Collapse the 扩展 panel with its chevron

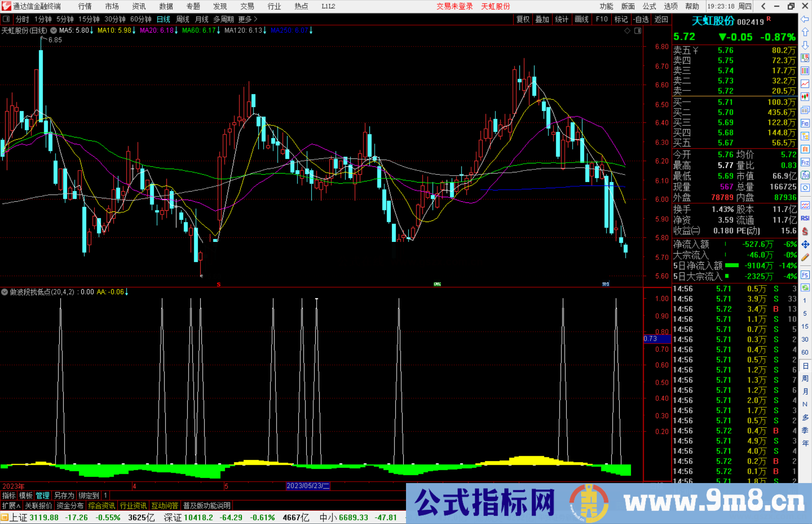tap(18, 506)
